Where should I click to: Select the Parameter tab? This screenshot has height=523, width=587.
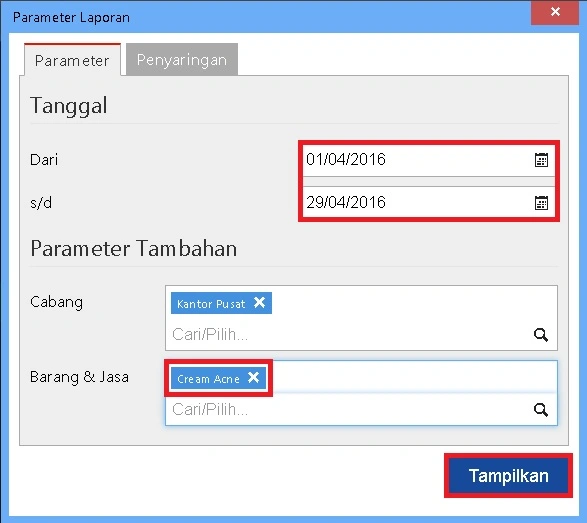click(x=72, y=60)
